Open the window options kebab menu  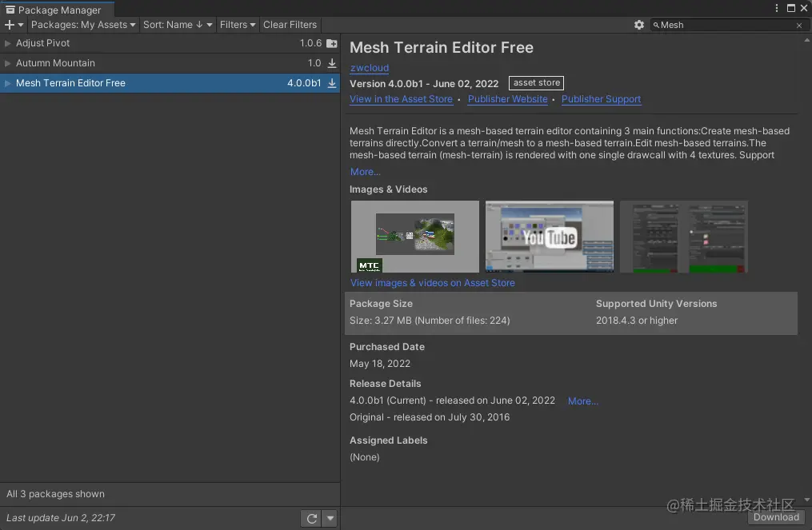click(776, 8)
